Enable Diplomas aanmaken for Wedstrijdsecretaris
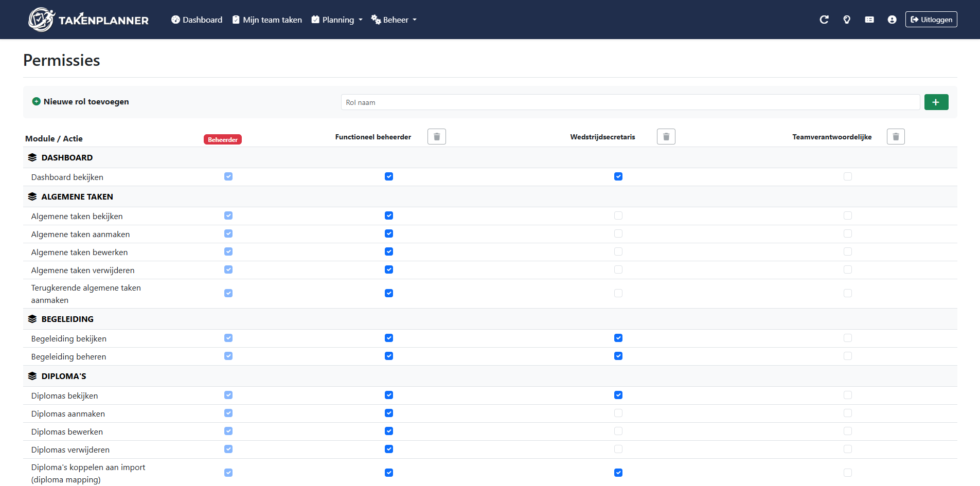The width and height of the screenshot is (980, 486). (x=618, y=413)
